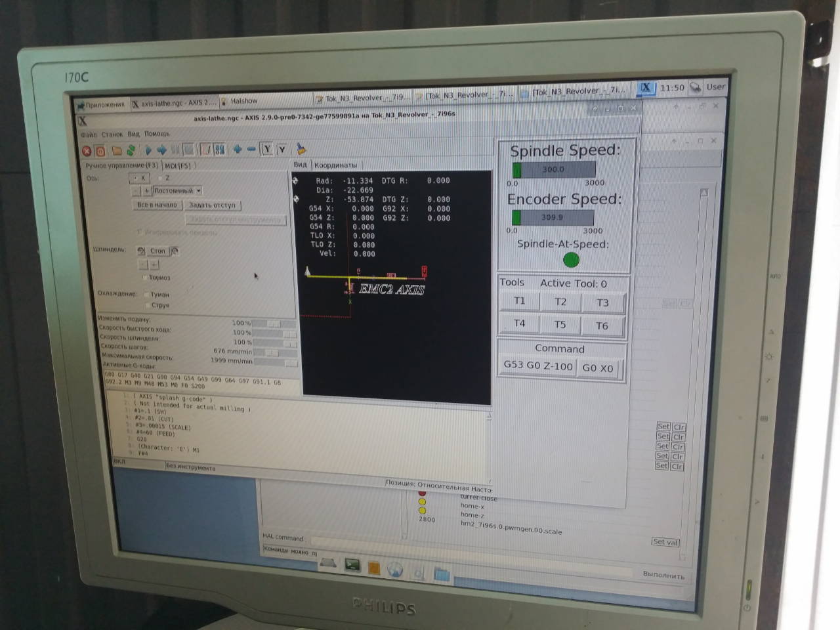Click the Изменить подачу feed override slider
The image size is (840, 630).
coord(274,324)
